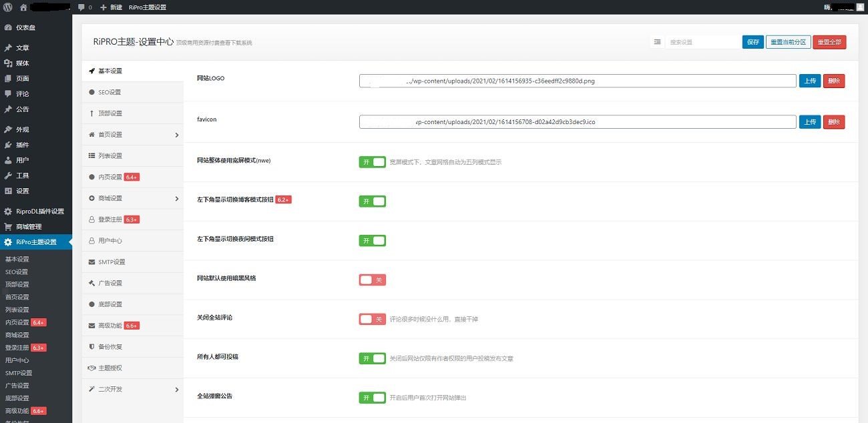Click the 设置 icon in WordPress sidebar
The image size is (868, 423).
click(x=8, y=191)
